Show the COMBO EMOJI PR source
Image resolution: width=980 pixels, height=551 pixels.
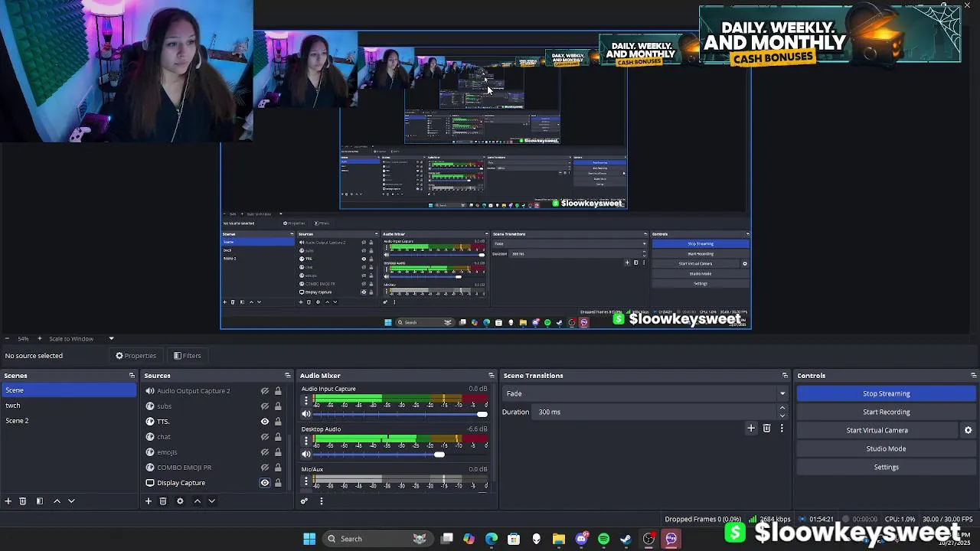pos(265,468)
